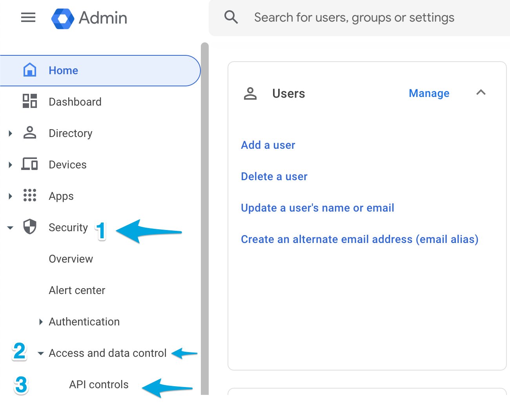Click Delete a user link
The image size is (510, 420).
pyautogui.click(x=274, y=177)
